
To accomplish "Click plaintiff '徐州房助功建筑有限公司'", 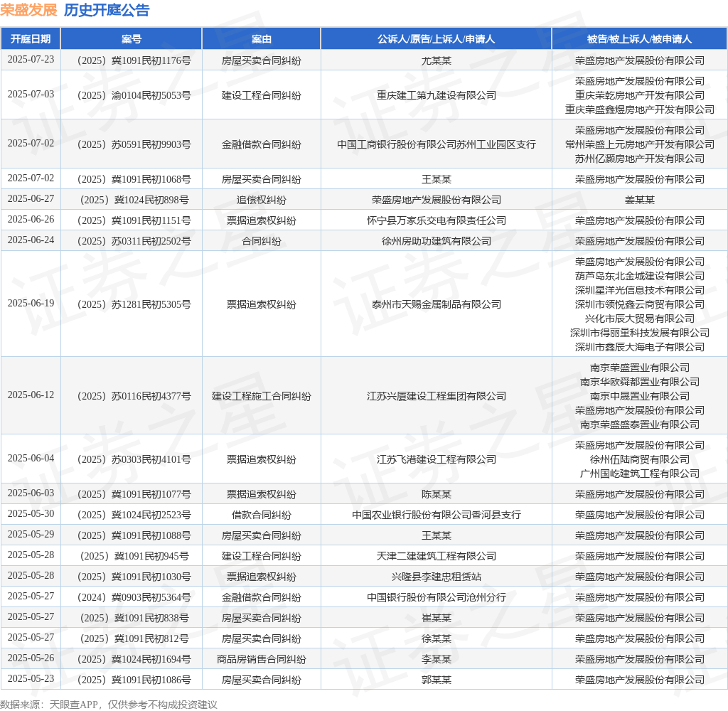I will pyautogui.click(x=436, y=241).
